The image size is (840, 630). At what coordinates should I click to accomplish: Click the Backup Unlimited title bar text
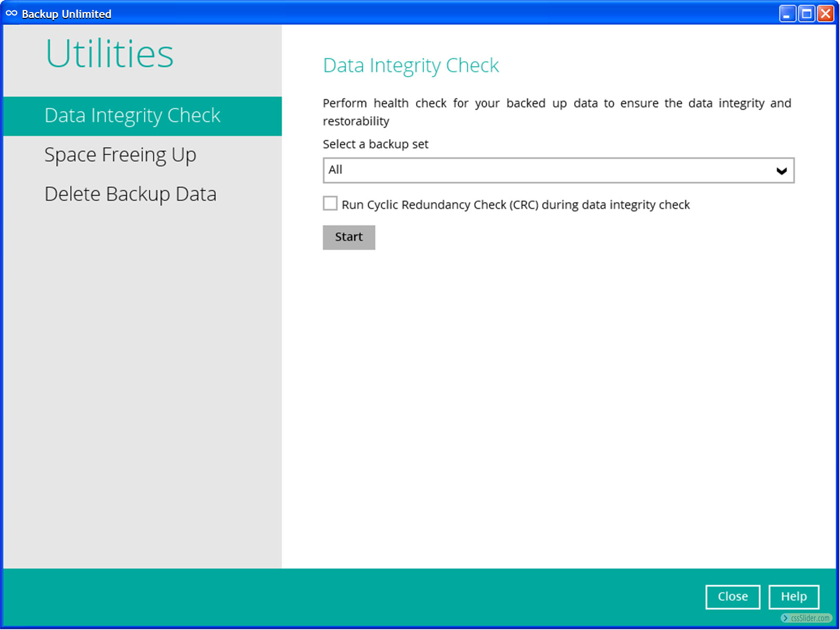(x=67, y=14)
